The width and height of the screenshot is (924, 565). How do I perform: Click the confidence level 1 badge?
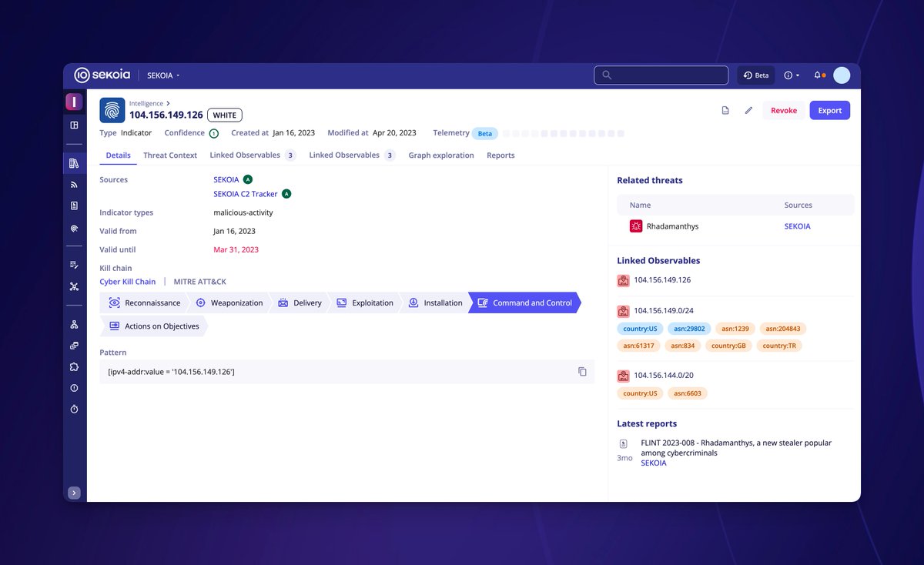[213, 133]
